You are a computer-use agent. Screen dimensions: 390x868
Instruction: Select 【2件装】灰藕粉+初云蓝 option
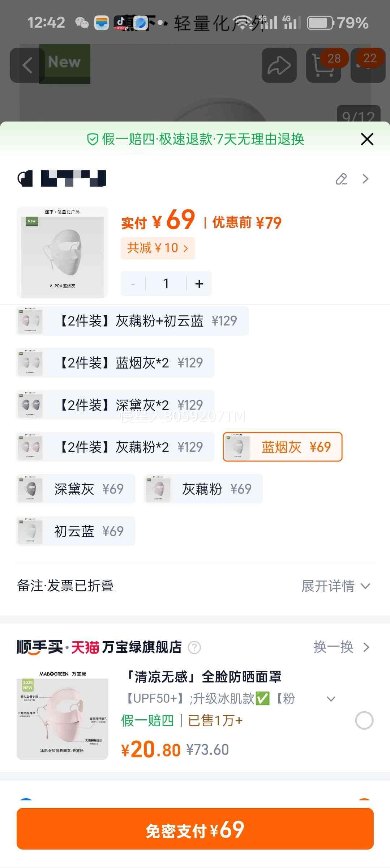click(x=132, y=321)
